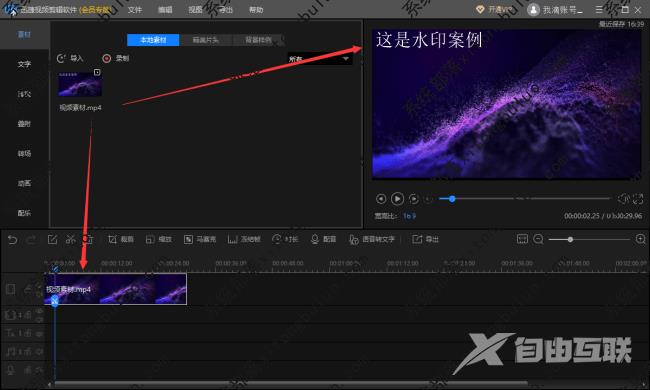Open the 编辑 menu
The height and width of the screenshot is (390, 650).
(x=165, y=10)
